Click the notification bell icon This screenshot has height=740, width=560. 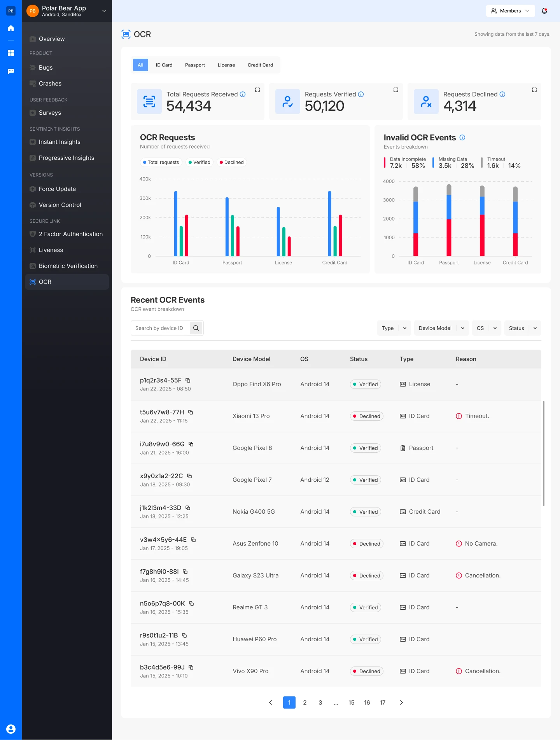click(544, 11)
